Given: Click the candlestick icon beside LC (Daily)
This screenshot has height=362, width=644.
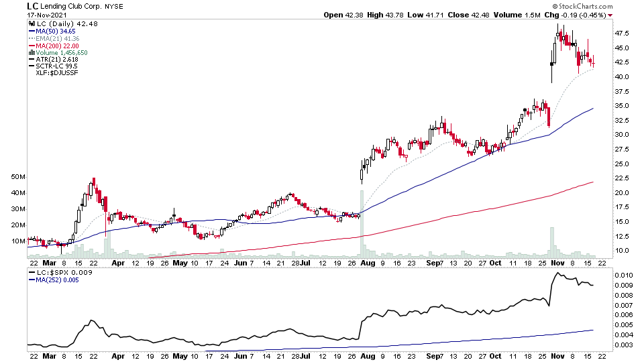Looking at the screenshot, I should [x=32, y=24].
